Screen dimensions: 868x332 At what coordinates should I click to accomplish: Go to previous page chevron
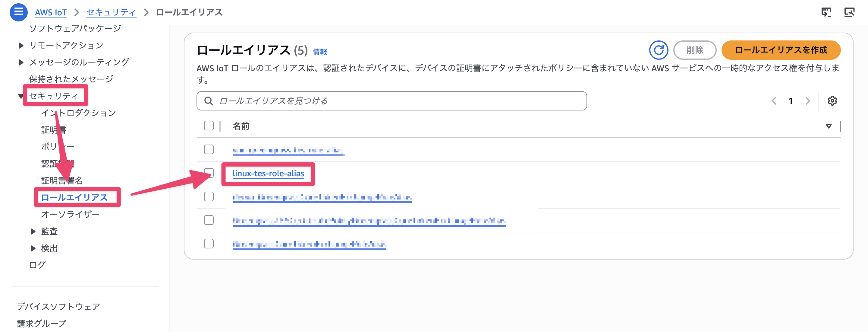[774, 101]
